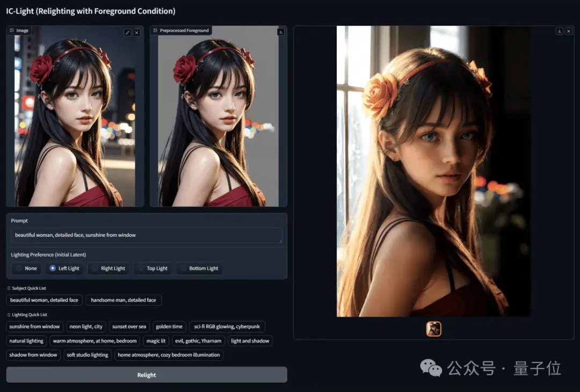580x392 pixels.
Task: Select Top Light as the lighting direction
Action: (153, 268)
